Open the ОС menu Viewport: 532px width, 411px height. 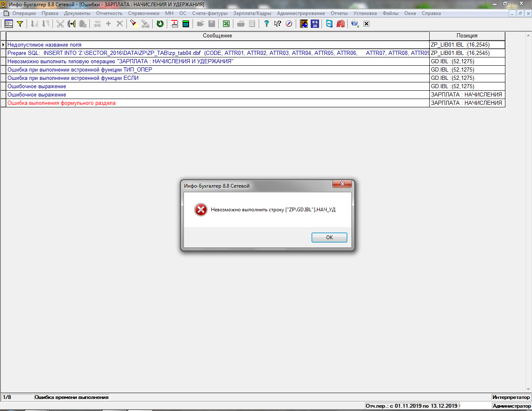183,13
